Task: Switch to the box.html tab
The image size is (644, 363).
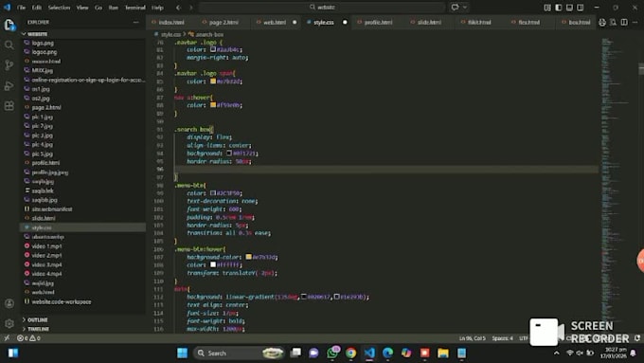Action: (579, 22)
